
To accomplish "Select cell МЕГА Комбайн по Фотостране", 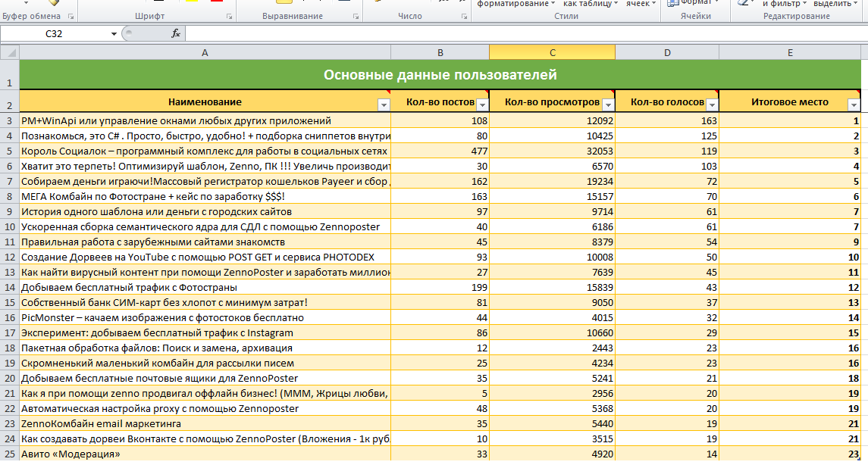I will (x=205, y=196).
